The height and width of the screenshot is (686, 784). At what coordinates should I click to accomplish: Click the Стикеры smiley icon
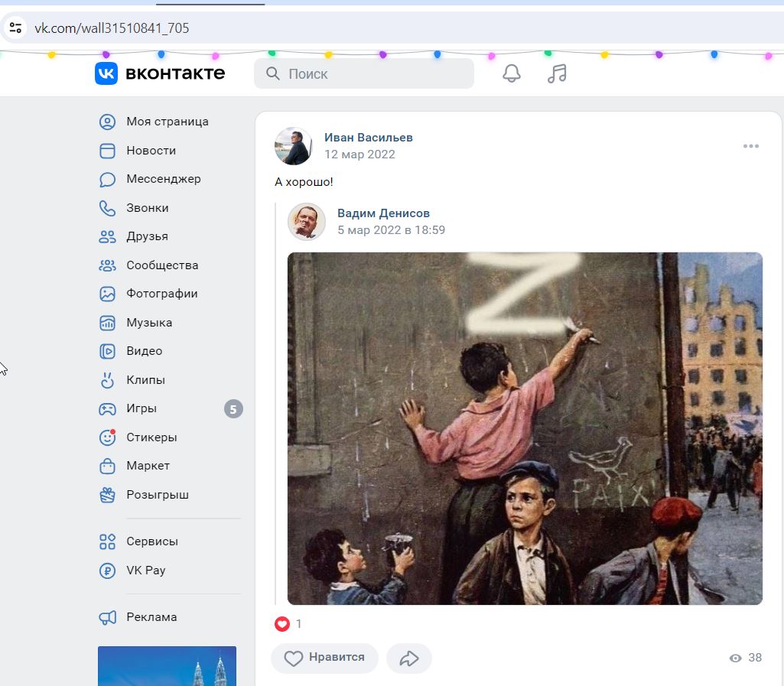[x=107, y=437]
